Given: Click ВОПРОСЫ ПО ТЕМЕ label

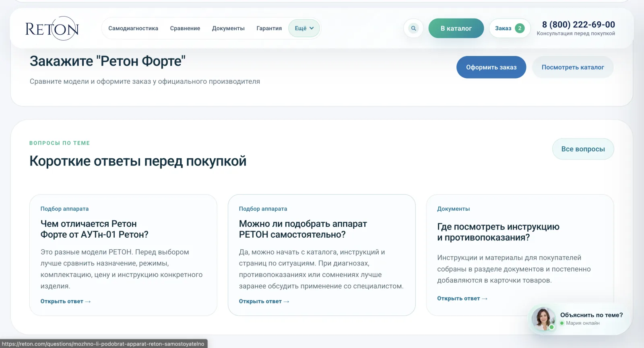Looking at the screenshot, I should 60,143.
